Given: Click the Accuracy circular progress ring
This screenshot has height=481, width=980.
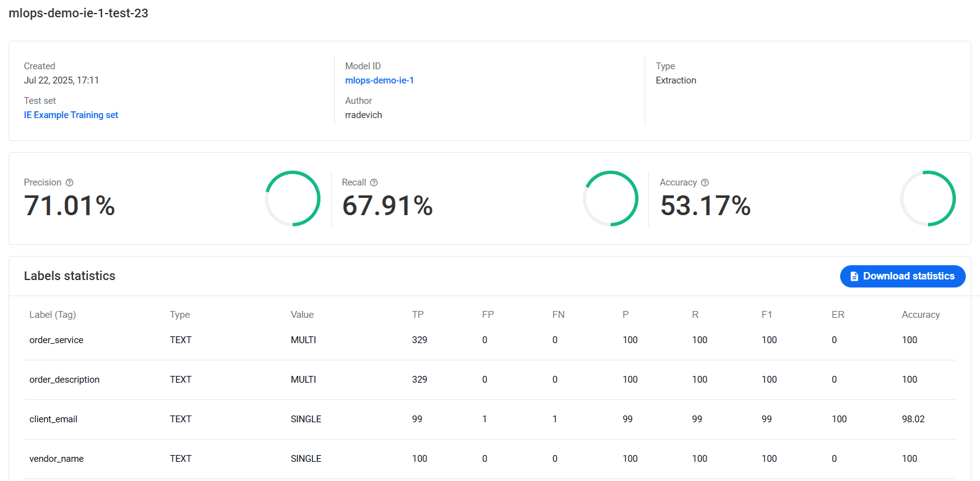Looking at the screenshot, I should [928, 198].
